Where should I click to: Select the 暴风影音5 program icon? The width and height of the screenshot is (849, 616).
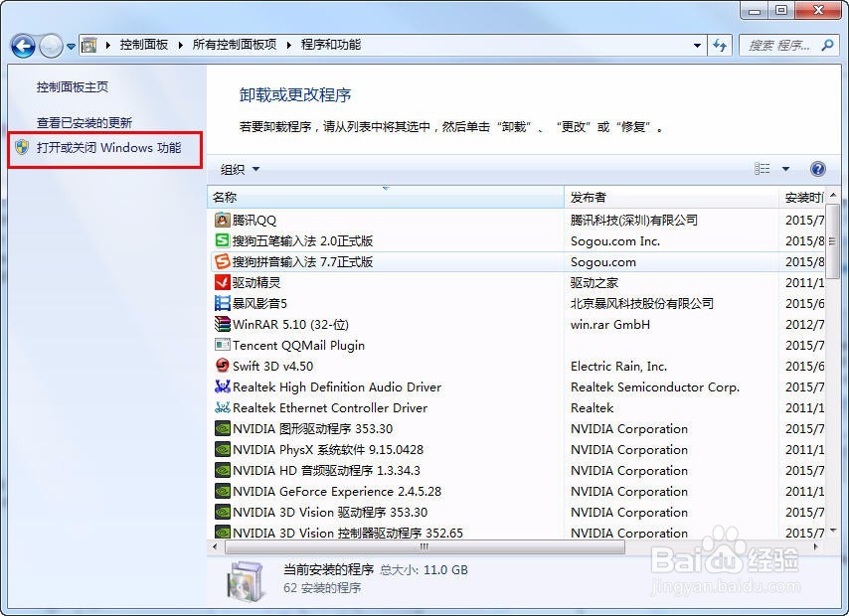tap(223, 303)
